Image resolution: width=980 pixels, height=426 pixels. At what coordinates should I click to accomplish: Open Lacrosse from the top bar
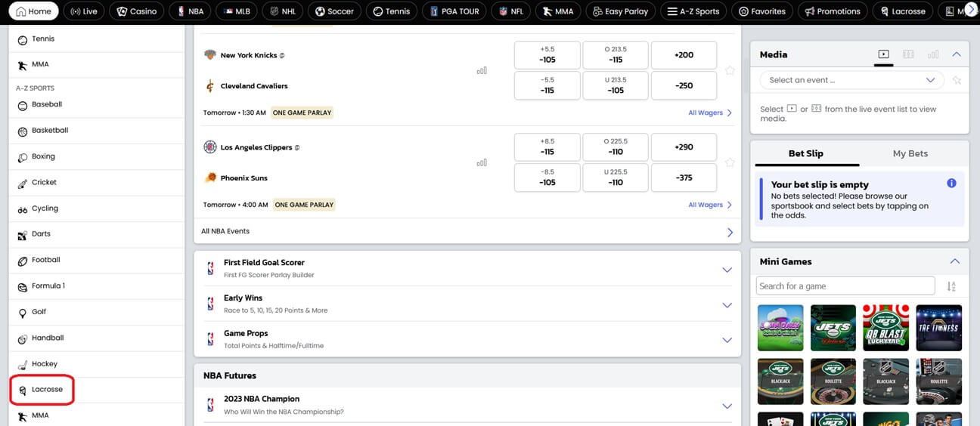point(901,11)
